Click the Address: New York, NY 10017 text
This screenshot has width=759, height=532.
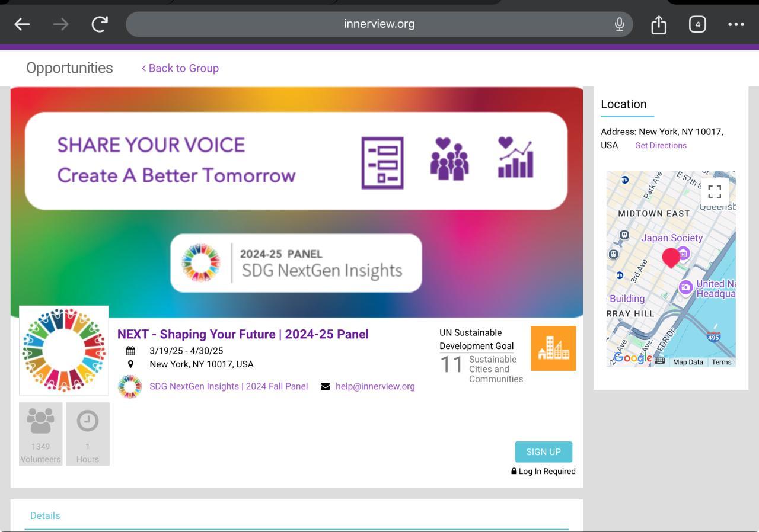click(662, 138)
